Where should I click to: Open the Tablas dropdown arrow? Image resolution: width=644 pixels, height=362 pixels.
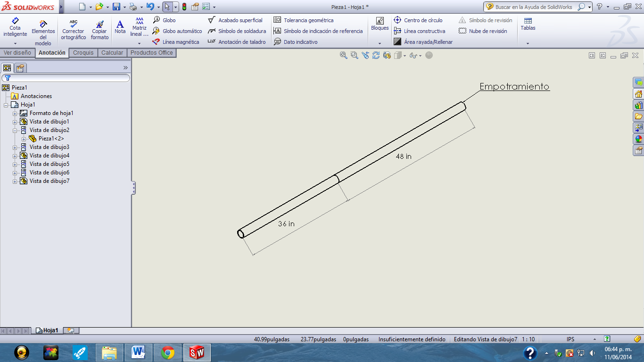pos(528,43)
